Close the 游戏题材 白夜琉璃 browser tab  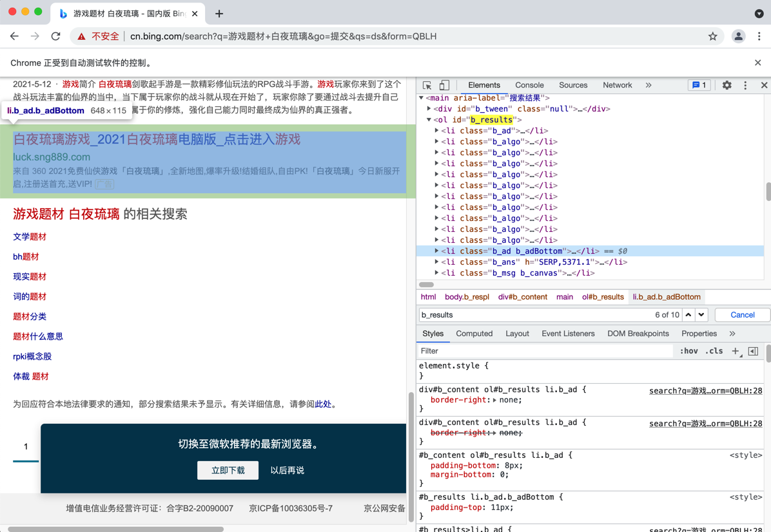[195, 14]
